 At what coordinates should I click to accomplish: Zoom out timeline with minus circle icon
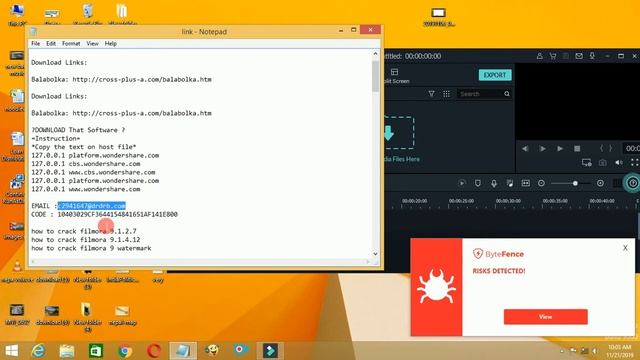(x=541, y=183)
